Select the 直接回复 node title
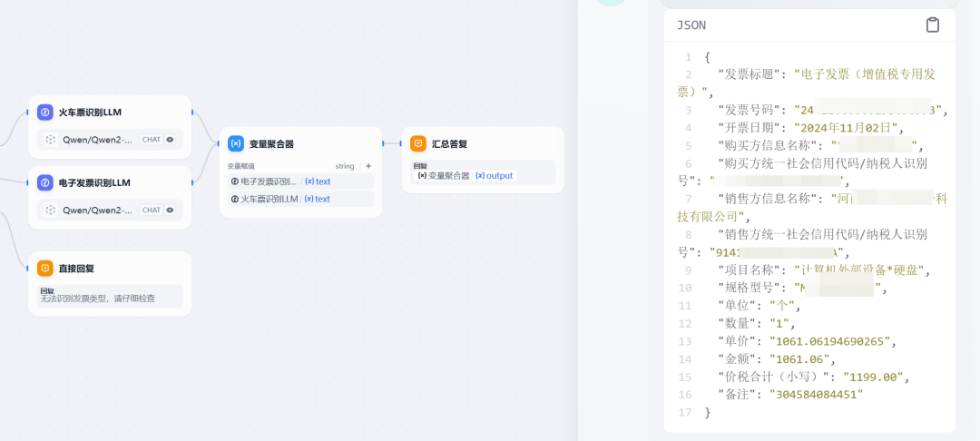 (x=76, y=269)
